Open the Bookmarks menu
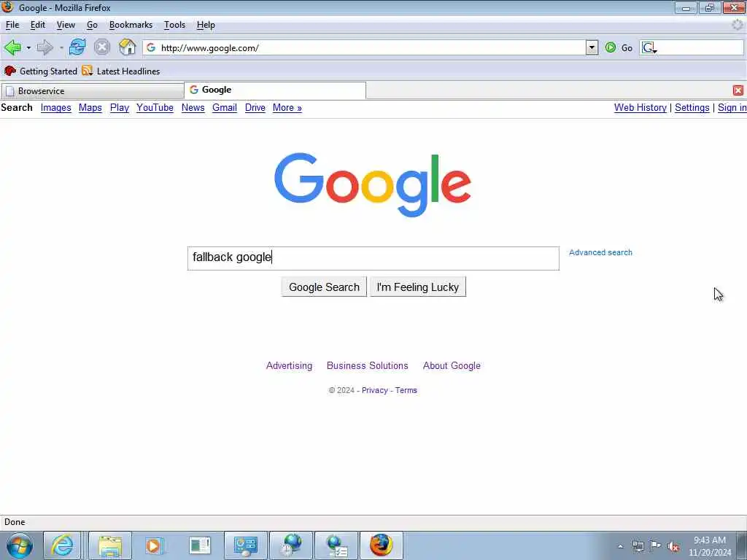The width and height of the screenshot is (747, 560). [x=131, y=25]
